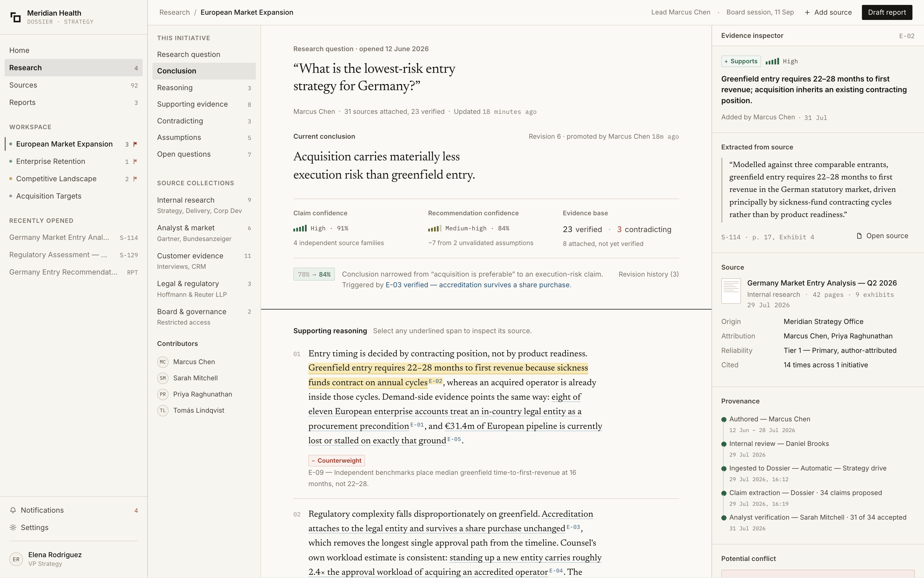Image resolution: width=924 pixels, height=578 pixels.
Task: Click the plus icon of Add source
Action: [807, 13]
